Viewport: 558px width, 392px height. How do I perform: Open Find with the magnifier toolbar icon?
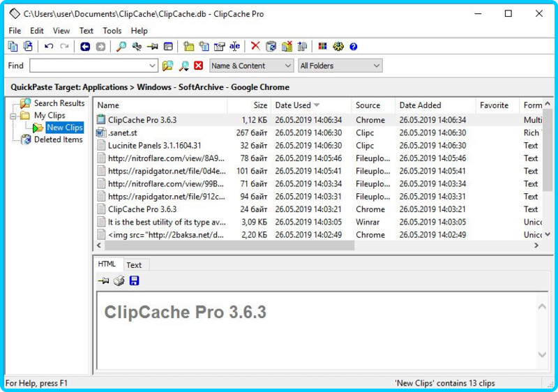pos(121,47)
